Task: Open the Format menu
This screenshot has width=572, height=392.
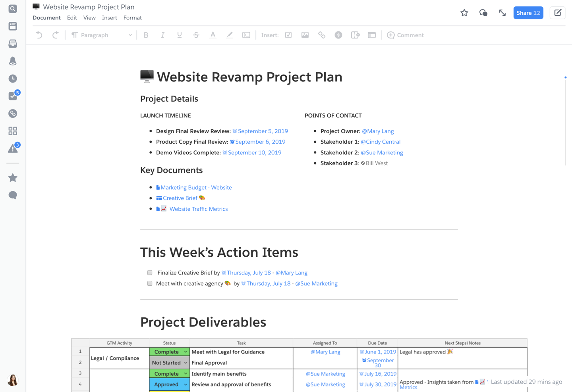Action: coord(132,17)
